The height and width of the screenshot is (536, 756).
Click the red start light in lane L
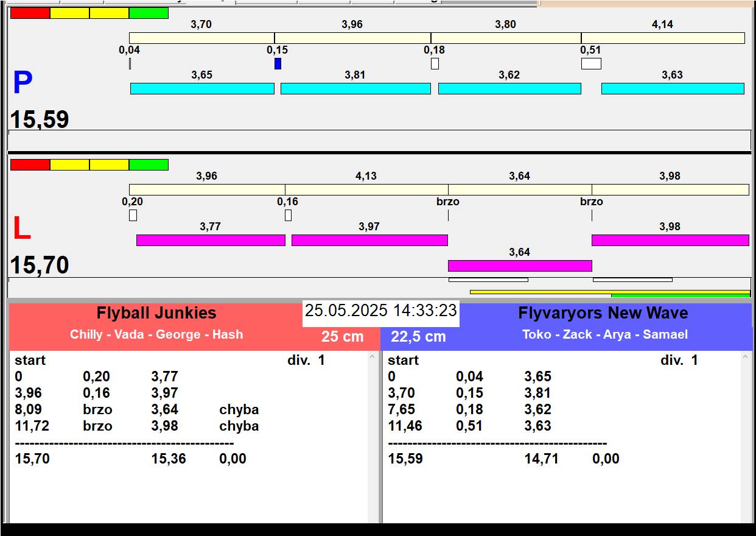[x=30, y=164]
